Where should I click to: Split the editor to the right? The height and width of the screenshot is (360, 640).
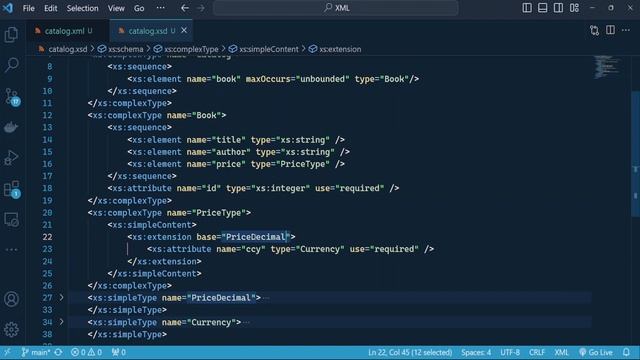pyautogui.click(x=610, y=30)
